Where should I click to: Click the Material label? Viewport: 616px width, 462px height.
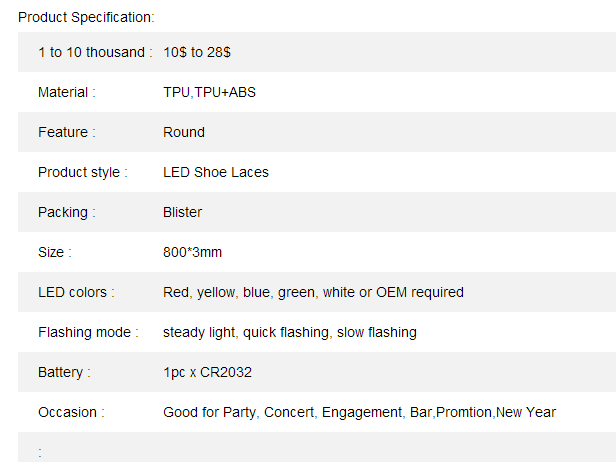67,92
